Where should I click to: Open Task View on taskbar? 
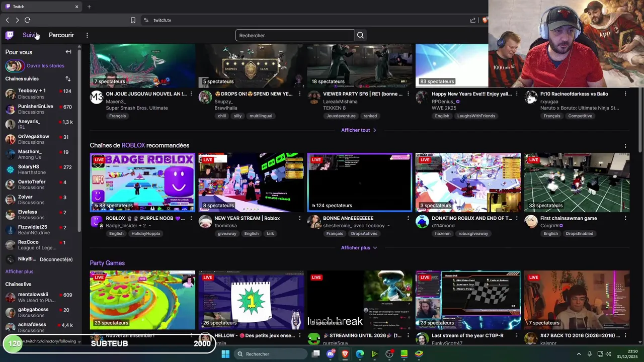click(316, 354)
